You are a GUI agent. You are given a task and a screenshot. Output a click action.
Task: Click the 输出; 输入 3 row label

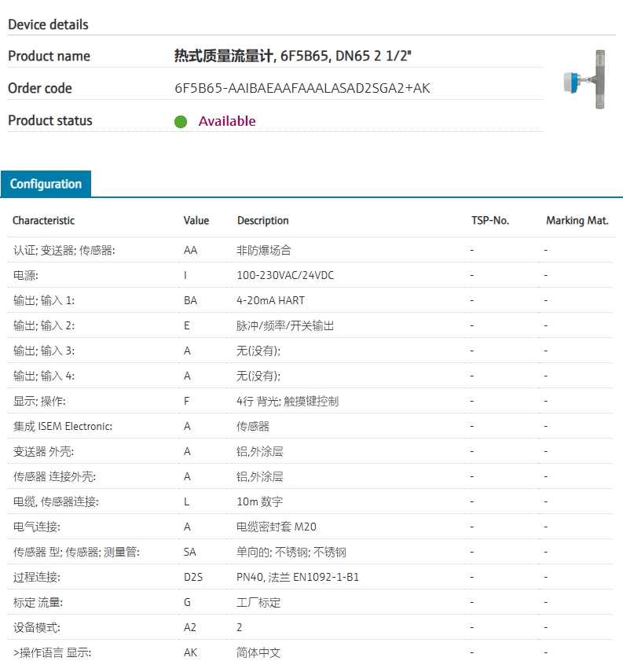(44, 351)
